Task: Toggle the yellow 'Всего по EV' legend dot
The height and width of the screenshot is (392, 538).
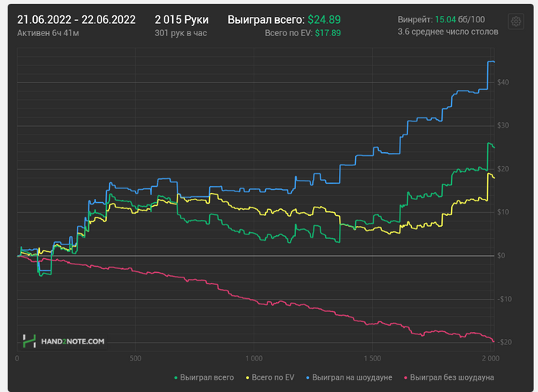Action: [247, 377]
